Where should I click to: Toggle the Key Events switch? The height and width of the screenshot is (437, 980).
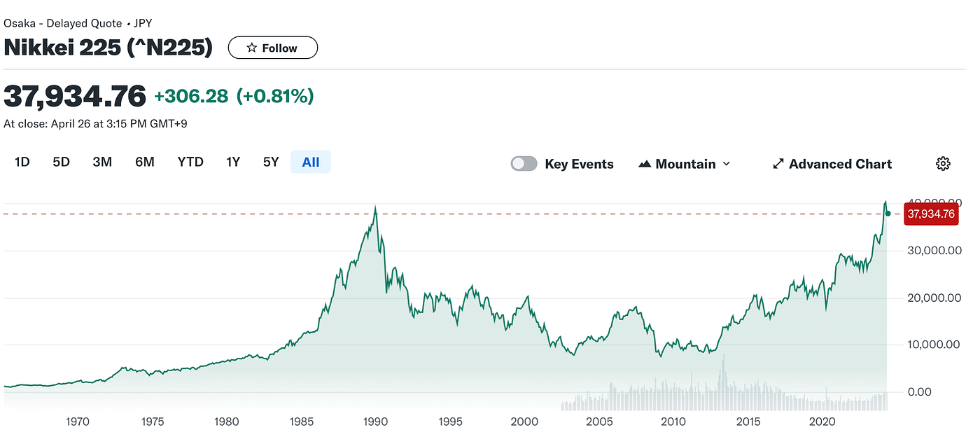[x=524, y=164]
